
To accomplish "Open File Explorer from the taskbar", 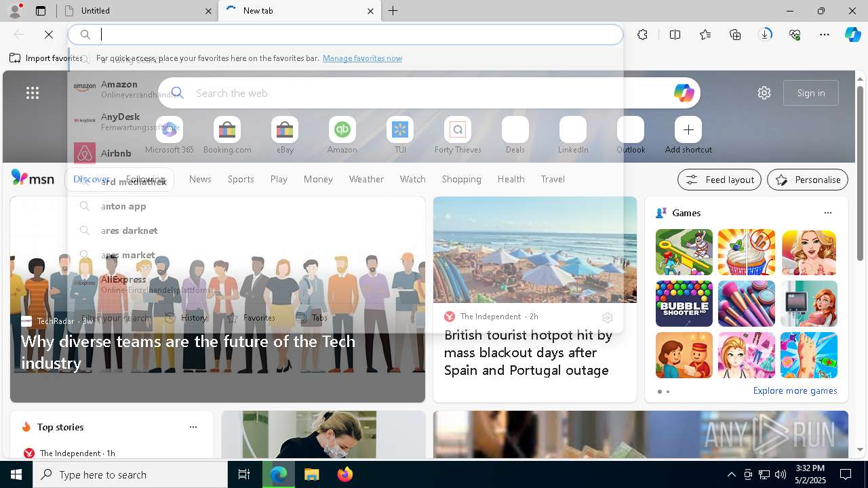I will tap(311, 474).
